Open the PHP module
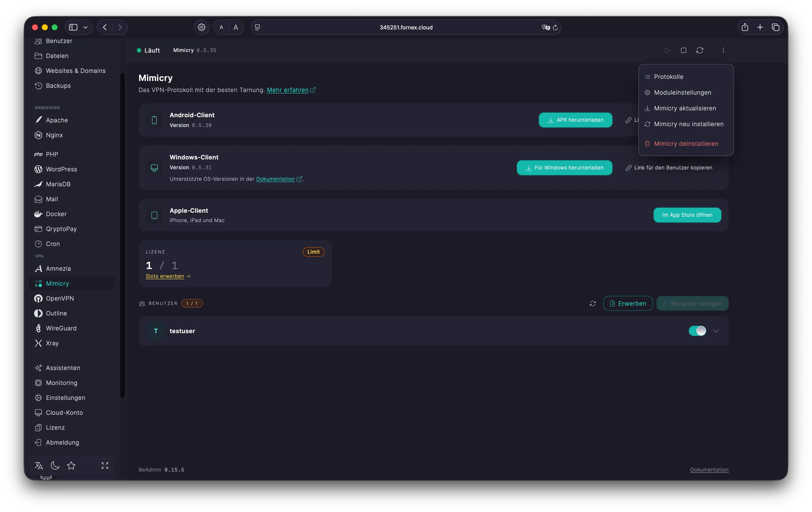Image resolution: width=812 pixels, height=512 pixels. [46, 154]
